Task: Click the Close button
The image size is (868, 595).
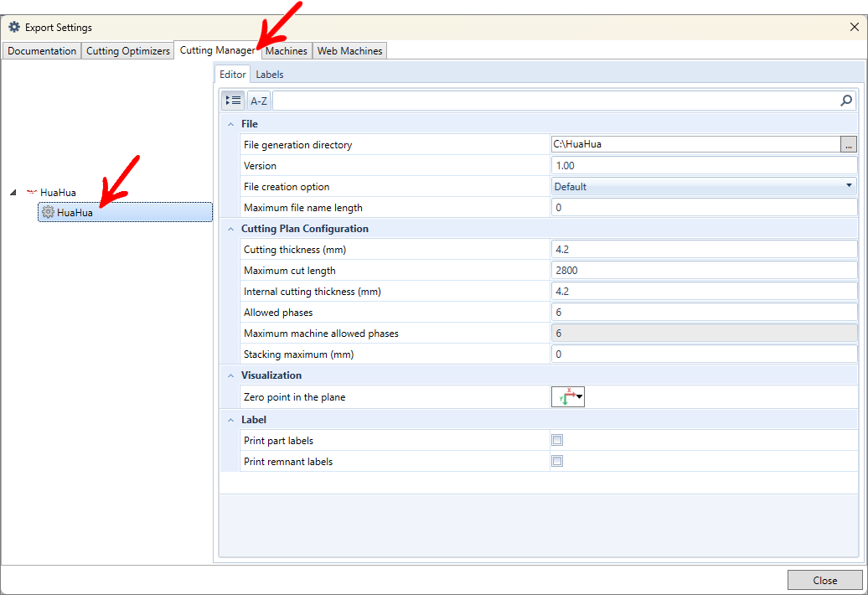Action: click(x=824, y=580)
